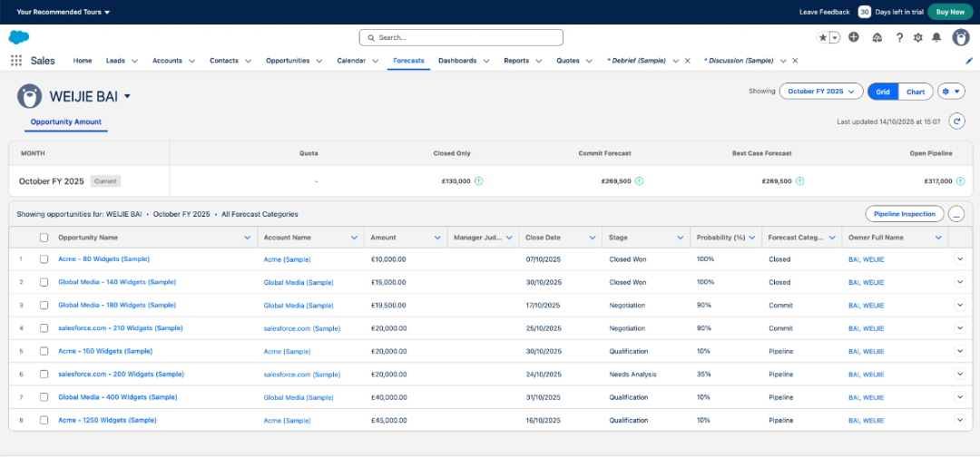Click the Closed Only info arrow icon
Viewport: 980px width, 458px height.
479,181
